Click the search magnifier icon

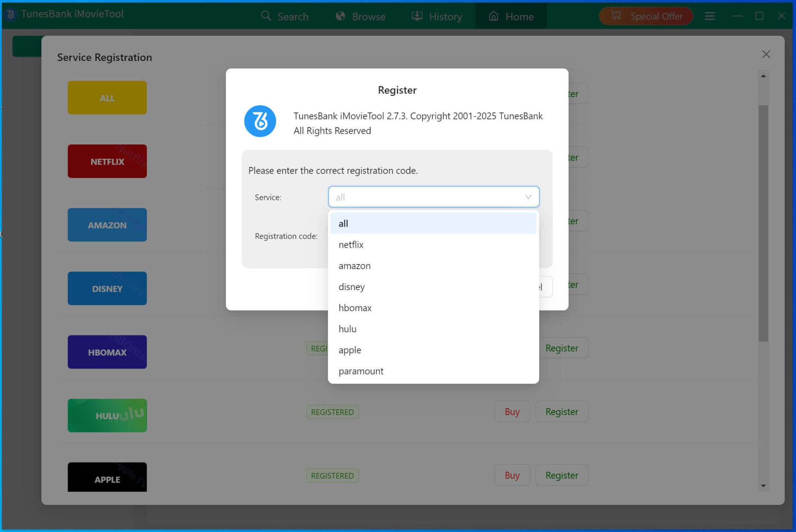click(x=266, y=16)
